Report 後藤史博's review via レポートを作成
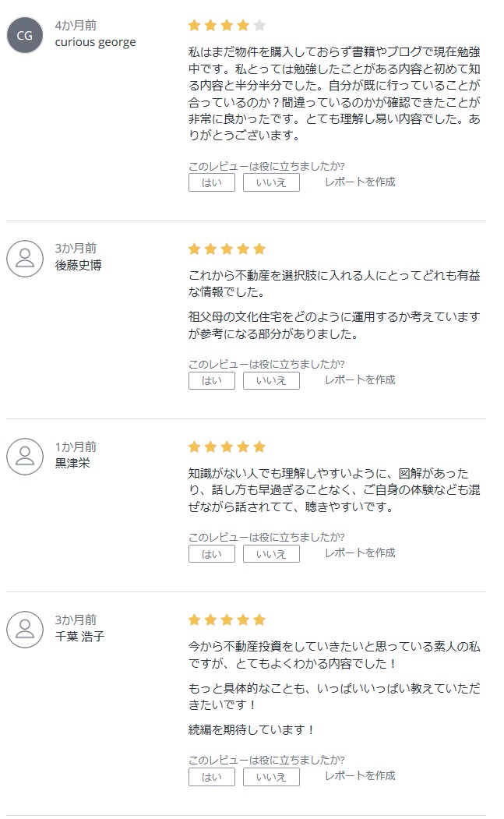Image resolution: width=504 pixels, height=819 pixels. (x=360, y=379)
